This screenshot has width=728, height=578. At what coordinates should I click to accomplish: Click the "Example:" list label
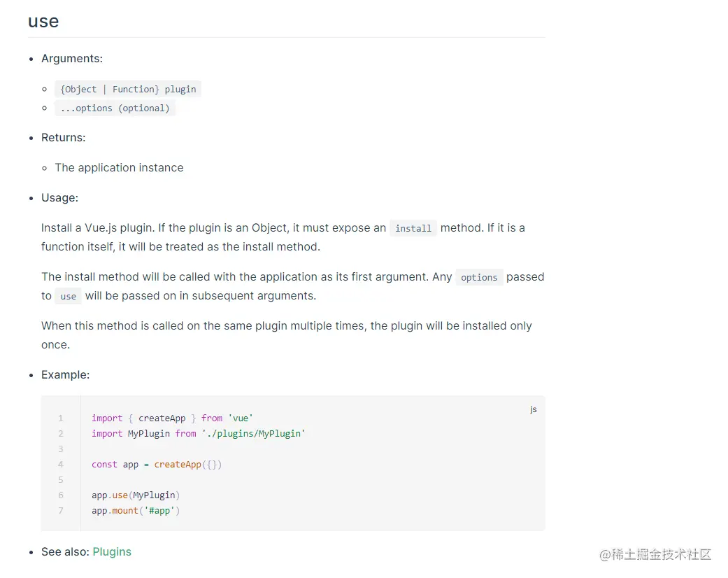click(66, 375)
